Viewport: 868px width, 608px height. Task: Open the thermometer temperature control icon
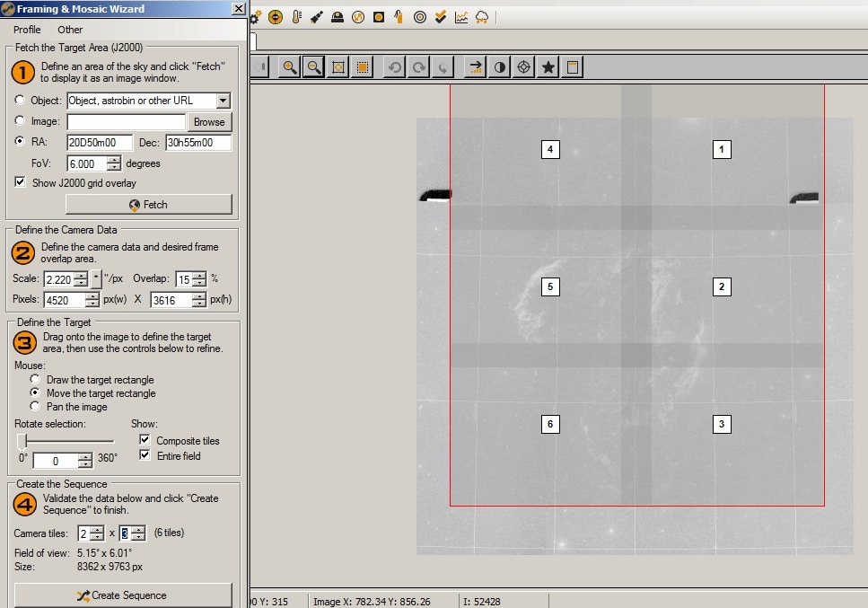point(297,17)
